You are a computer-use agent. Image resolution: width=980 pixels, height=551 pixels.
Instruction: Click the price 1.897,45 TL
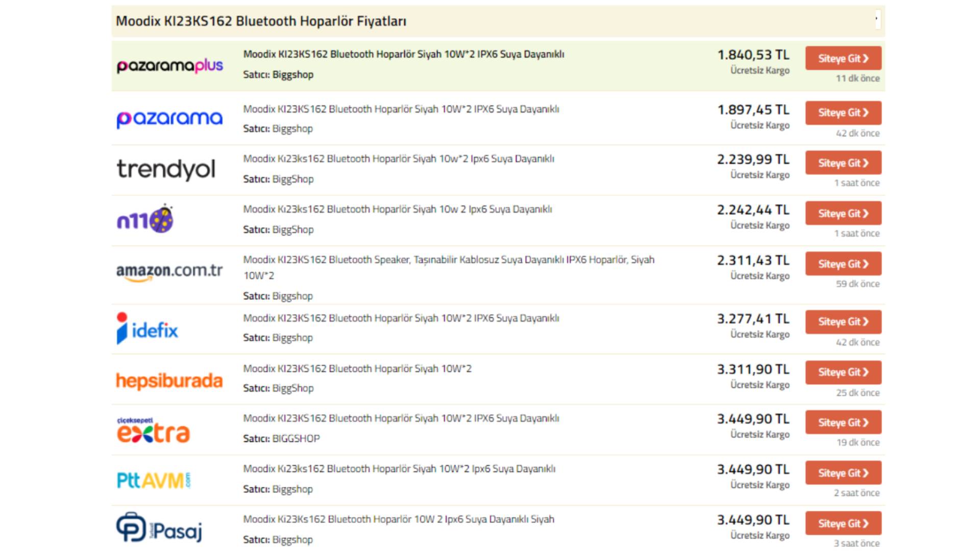pos(753,110)
